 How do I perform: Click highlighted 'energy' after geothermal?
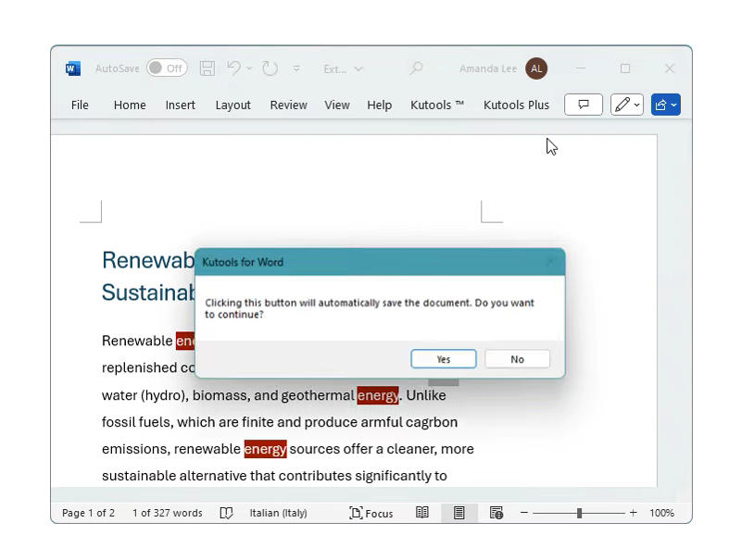[378, 395]
